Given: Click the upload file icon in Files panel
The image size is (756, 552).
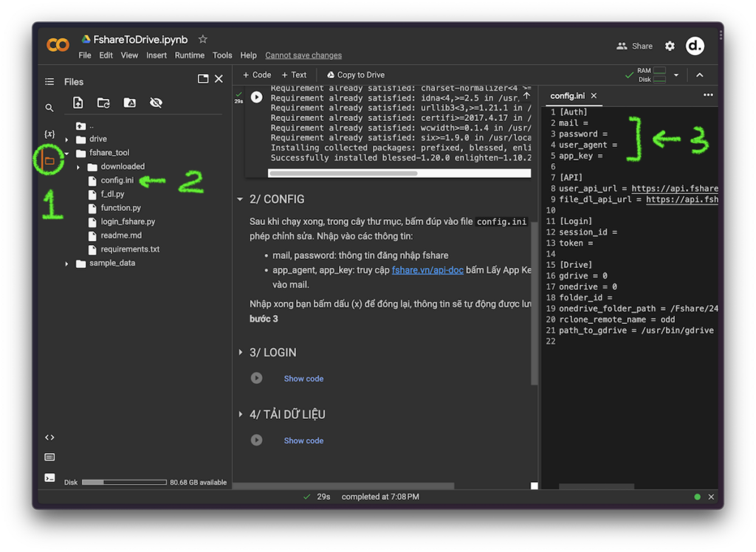Looking at the screenshot, I should (78, 103).
